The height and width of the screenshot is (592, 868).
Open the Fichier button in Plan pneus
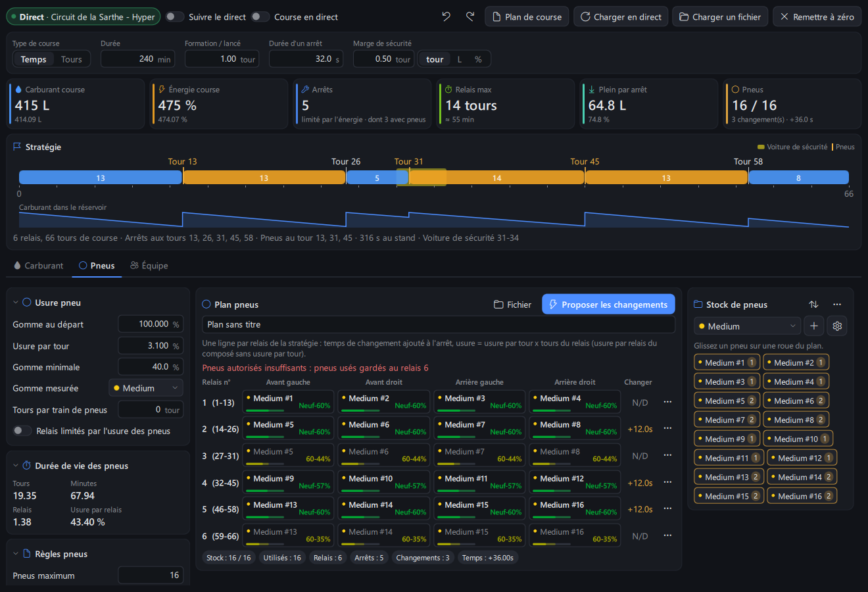click(x=512, y=305)
